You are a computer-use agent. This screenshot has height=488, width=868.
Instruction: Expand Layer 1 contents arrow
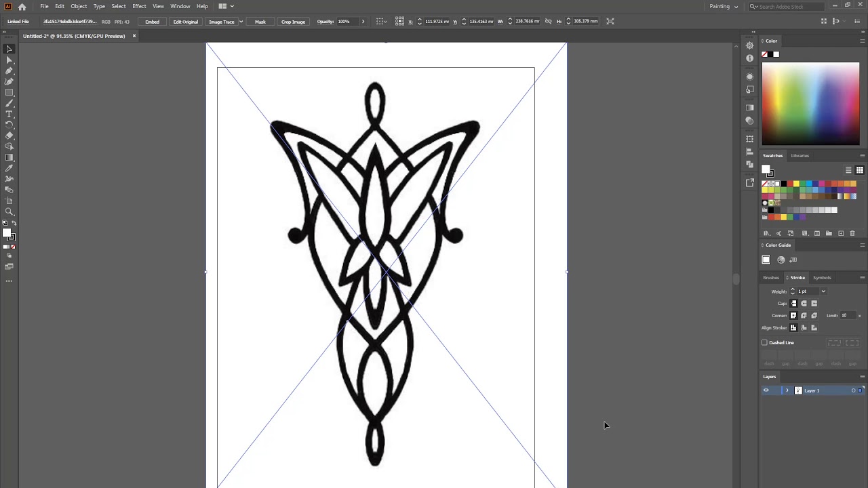787,390
